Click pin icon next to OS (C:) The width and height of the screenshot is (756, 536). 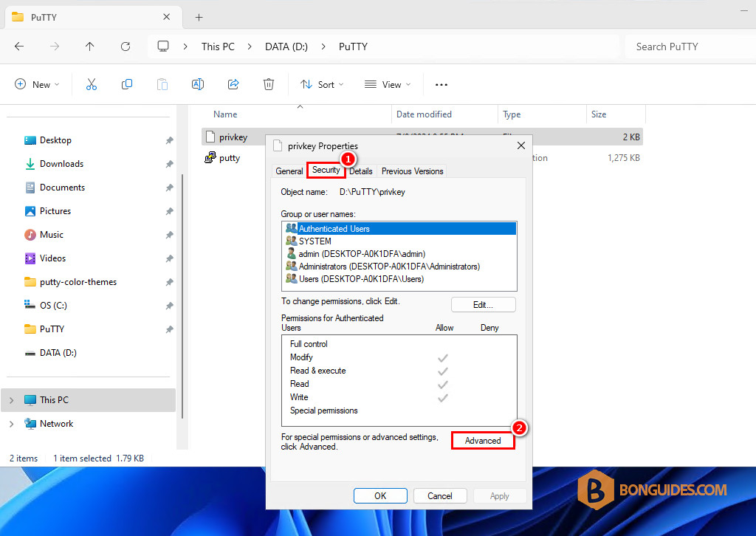point(169,306)
